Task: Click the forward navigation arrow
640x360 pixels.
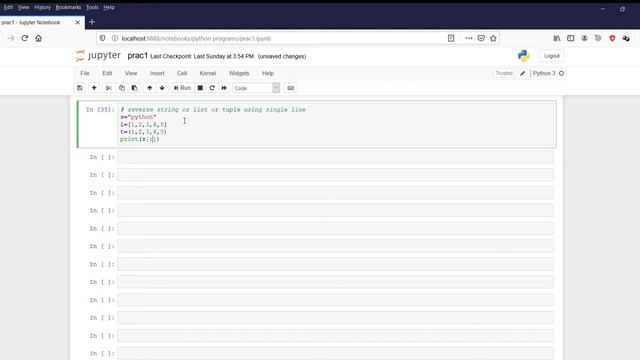Action: pos(11,38)
